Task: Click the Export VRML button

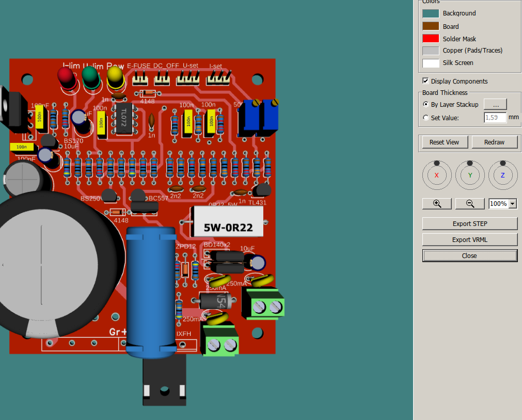Action: [x=470, y=239]
